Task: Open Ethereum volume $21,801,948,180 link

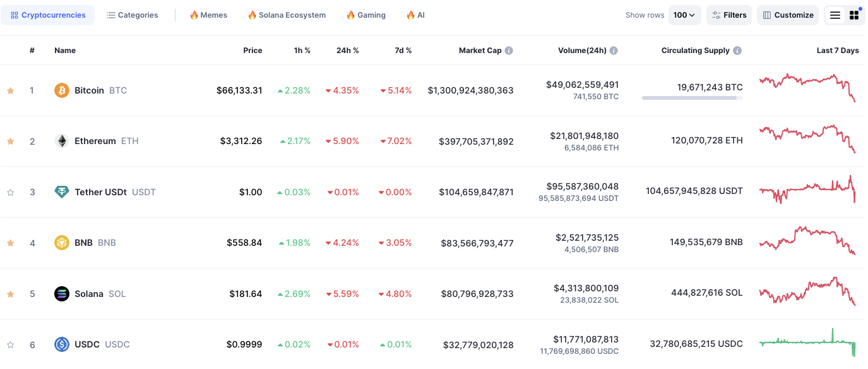Action: tap(584, 135)
